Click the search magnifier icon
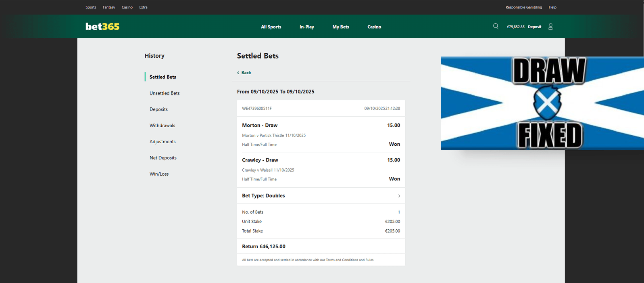The width and height of the screenshot is (644, 283). tap(496, 26)
